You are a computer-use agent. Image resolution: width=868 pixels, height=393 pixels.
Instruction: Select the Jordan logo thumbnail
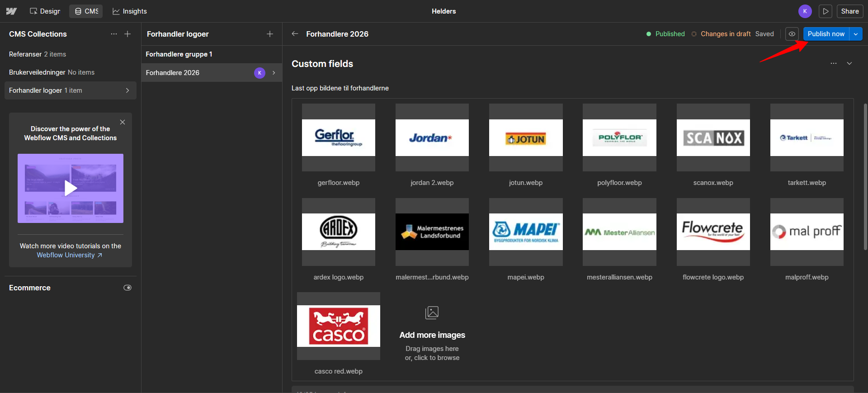[432, 137]
